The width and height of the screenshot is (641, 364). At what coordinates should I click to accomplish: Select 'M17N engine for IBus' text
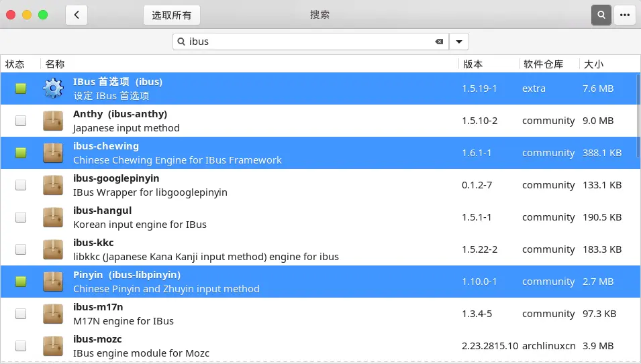[124, 322]
